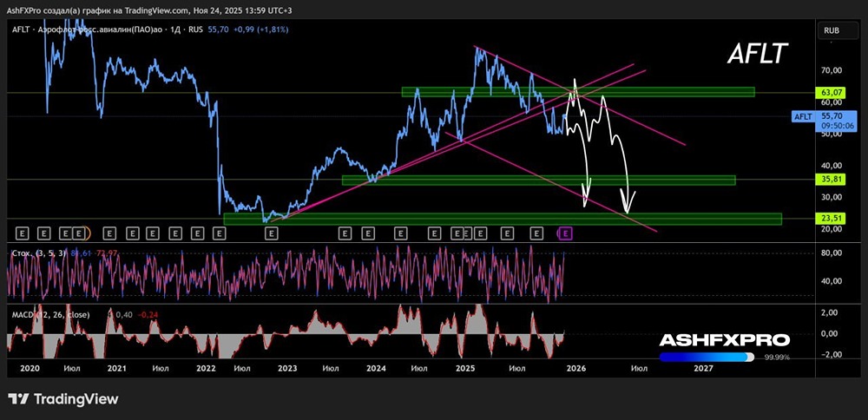Click the 2024 label on time axis
This screenshot has width=868, height=420.
(377, 368)
